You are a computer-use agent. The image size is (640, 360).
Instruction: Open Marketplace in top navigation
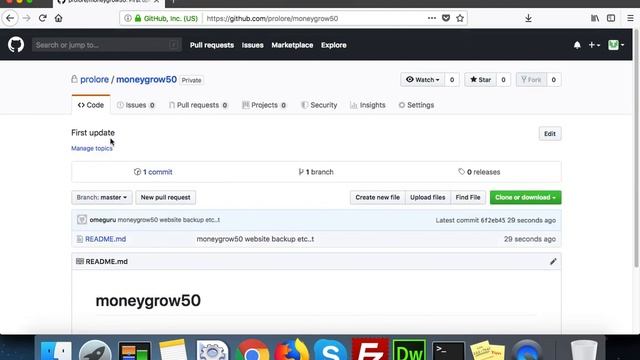292,45
